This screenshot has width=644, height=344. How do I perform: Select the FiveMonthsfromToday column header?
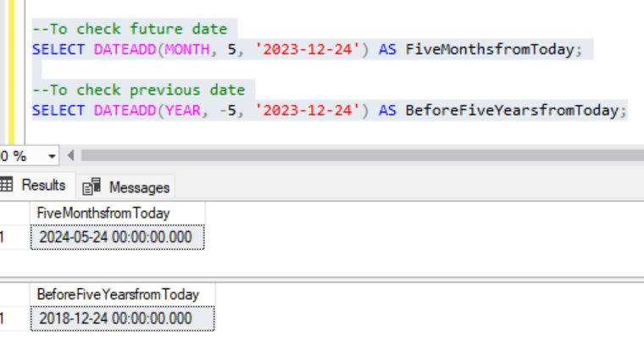103,213
